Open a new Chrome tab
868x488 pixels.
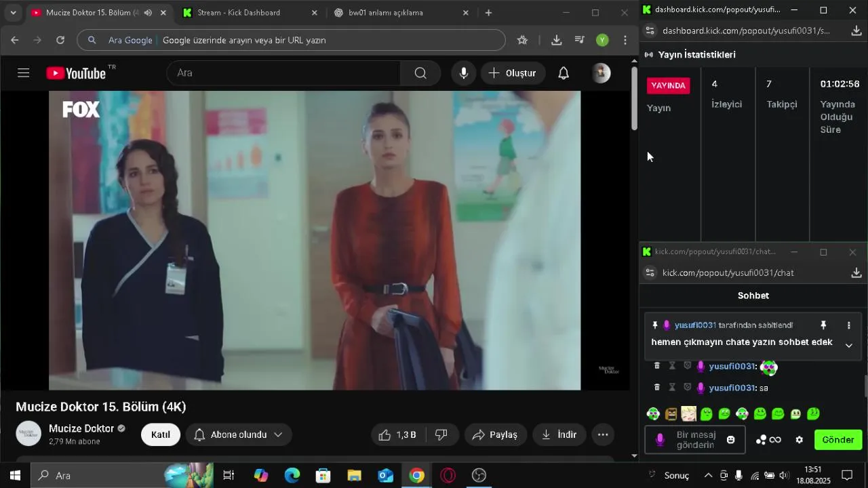pos(488,13)
